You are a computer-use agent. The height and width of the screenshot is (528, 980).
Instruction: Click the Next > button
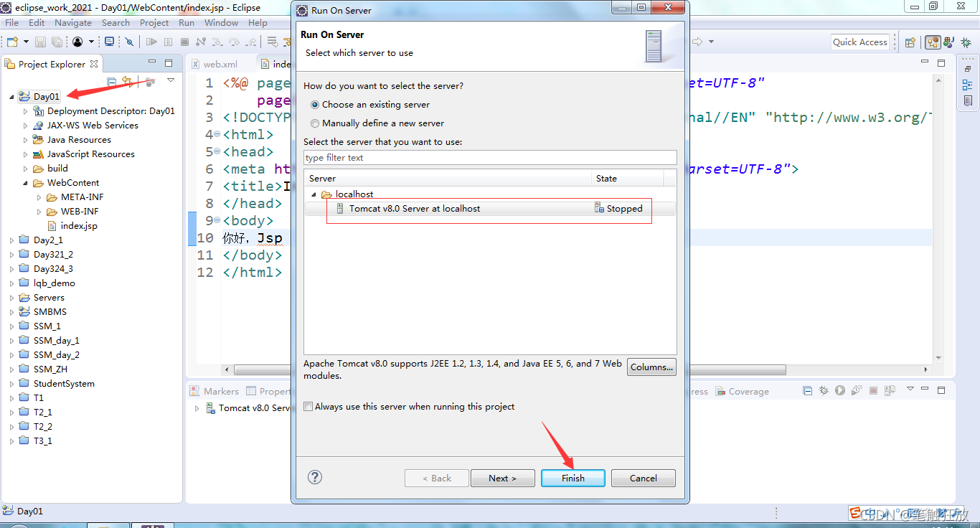(503, 478)
